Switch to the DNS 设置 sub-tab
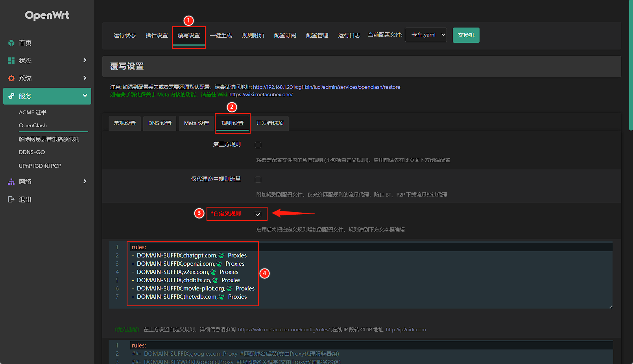Viewport: 633px width, 364px height. tap(160, 123)
